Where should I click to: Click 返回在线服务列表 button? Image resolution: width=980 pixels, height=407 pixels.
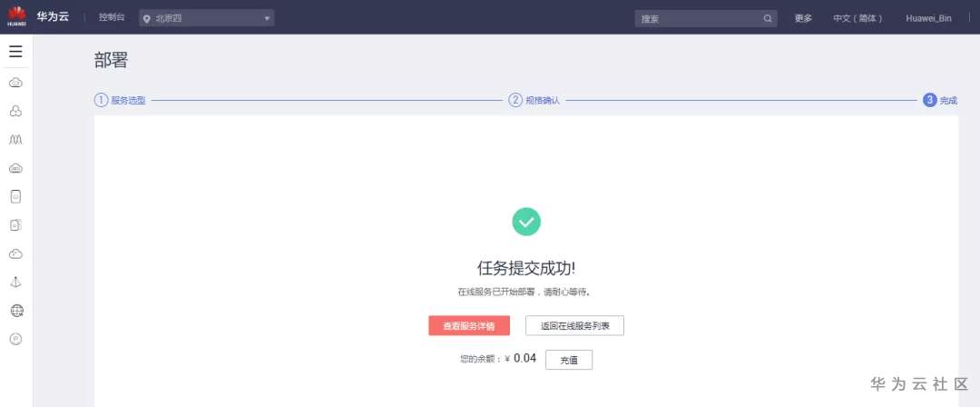(x=574, y=325)
